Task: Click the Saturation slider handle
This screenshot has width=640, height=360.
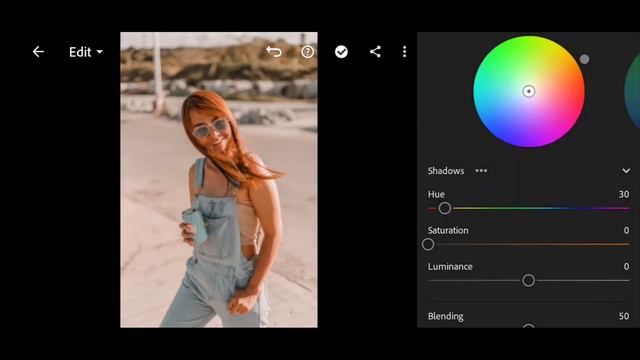Action: [428, 244]
